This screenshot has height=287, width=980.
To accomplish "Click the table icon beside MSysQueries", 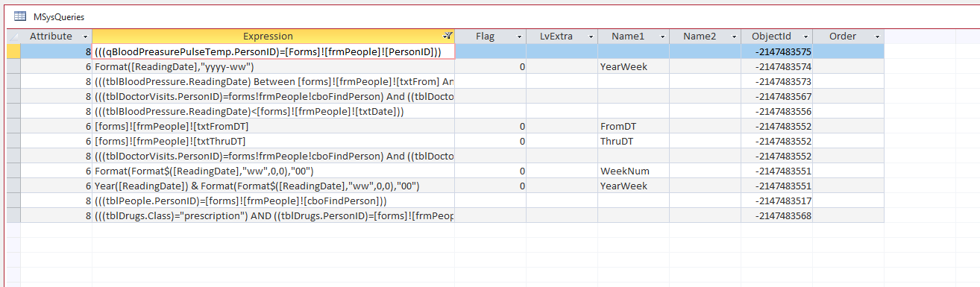I will pyautogui.click(x=20, y=16).
